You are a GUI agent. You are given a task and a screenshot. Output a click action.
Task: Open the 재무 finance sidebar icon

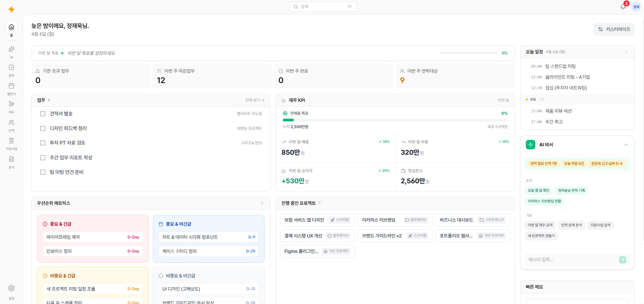click(11, 104)
